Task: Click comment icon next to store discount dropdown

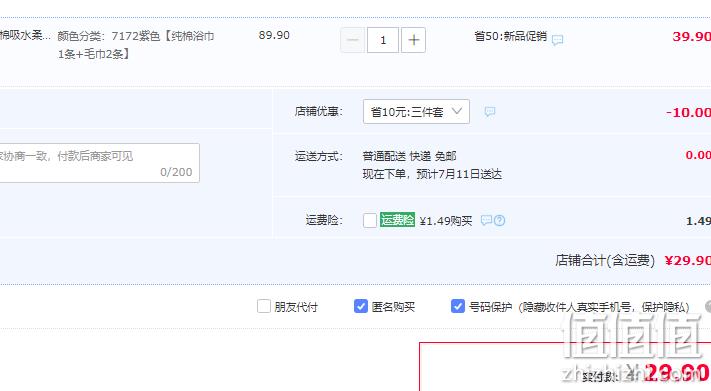Action: coord(490,112)
